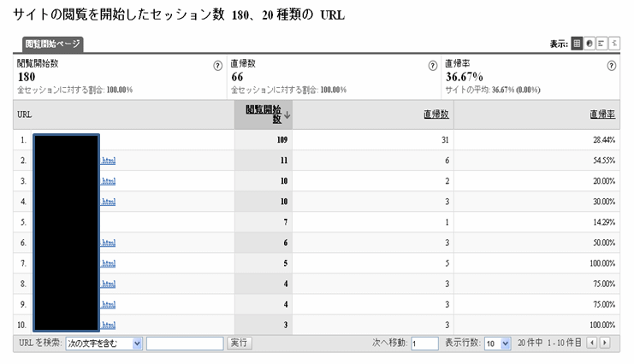Select the 閲覧開始ページ tab
634x364 pixels.
coord(52,44)
